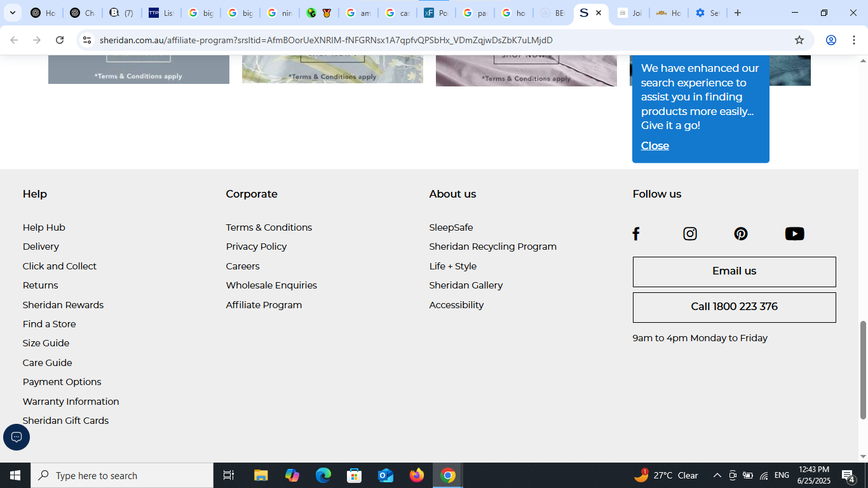Image resolution: width=868 pixels, height=488 pixels.
Task: Expand the tab search dropdown arrow
Action: pos(12,13)
